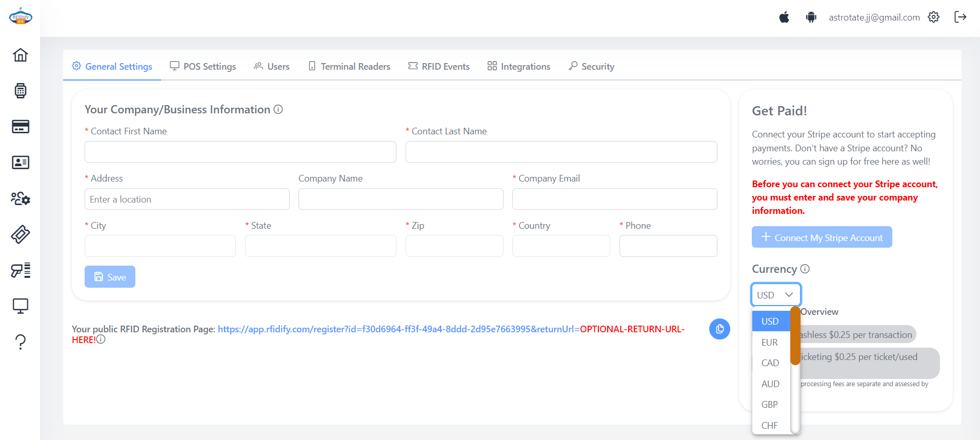Focus the Company Name field
The width and height of the screenshot is (980, 440).
(401, 199)
